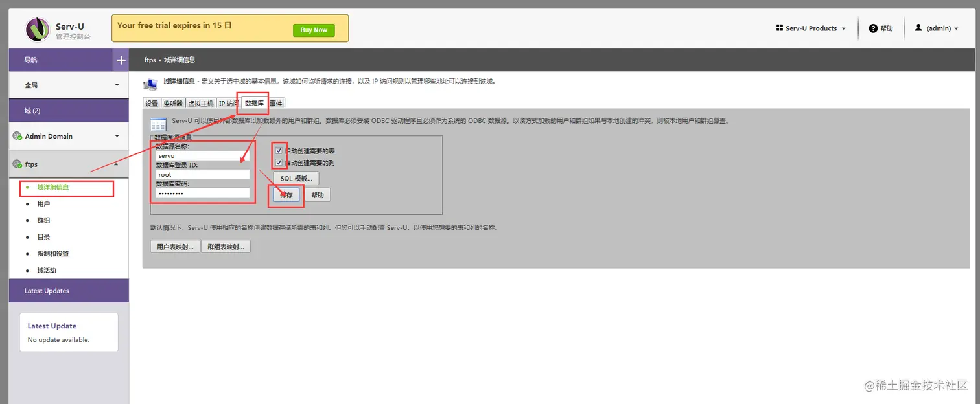Switch to the 虚拟主机 tab
The height and width of the screenshot is (404, 980).
coord(200,103)
